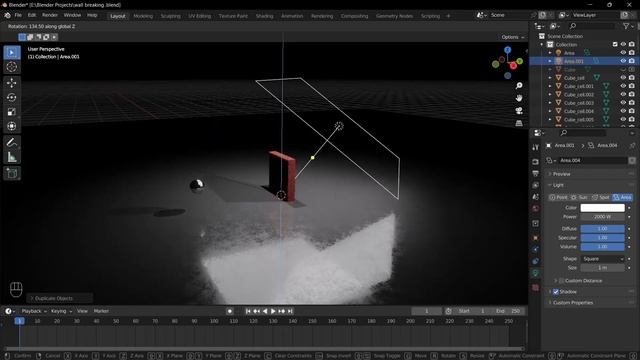The image size is (640, 360).
Task: Click the light Size 1 m field
Action: [602, 268]
